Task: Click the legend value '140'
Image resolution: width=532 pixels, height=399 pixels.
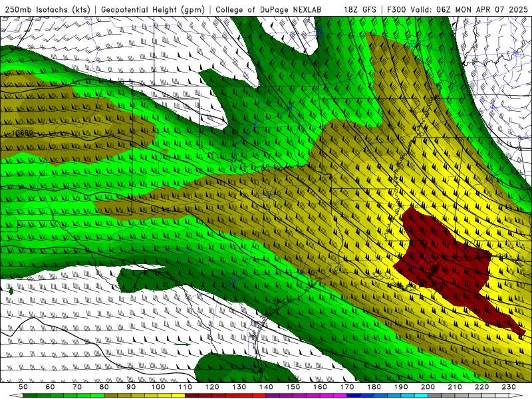Action: click(267, 387)
